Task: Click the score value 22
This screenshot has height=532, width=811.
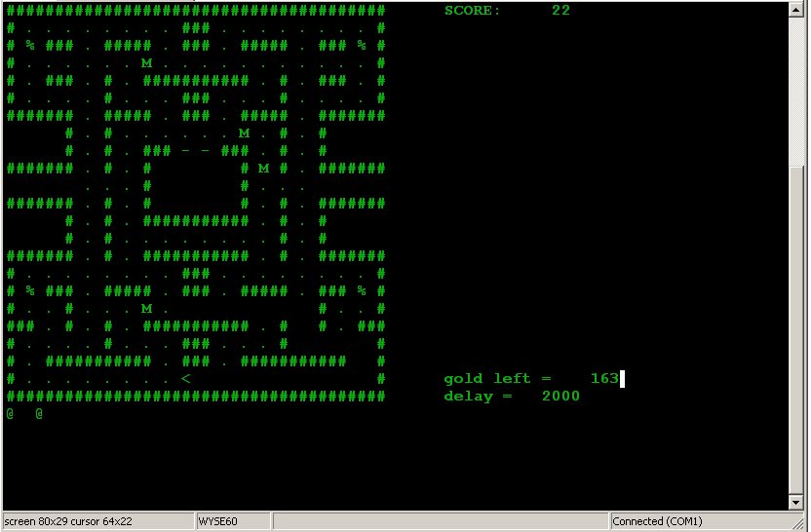Action: tap(560, 11)
